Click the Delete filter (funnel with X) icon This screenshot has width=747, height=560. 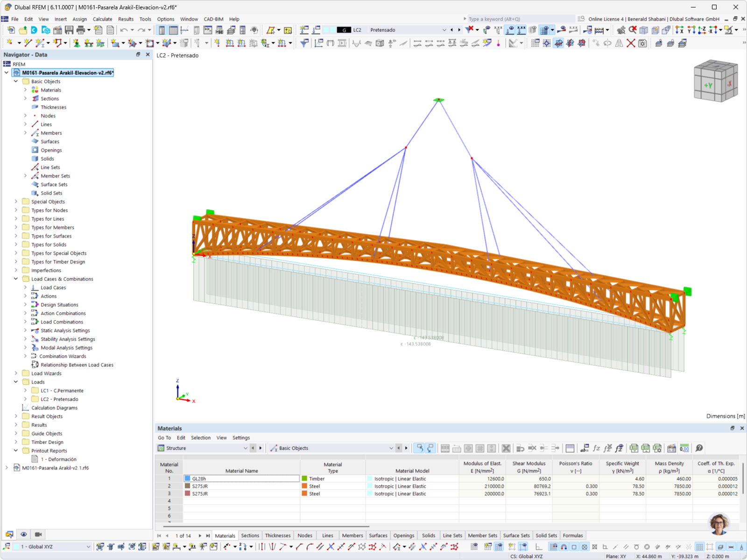pyautogui.click(x=469, y=30)
